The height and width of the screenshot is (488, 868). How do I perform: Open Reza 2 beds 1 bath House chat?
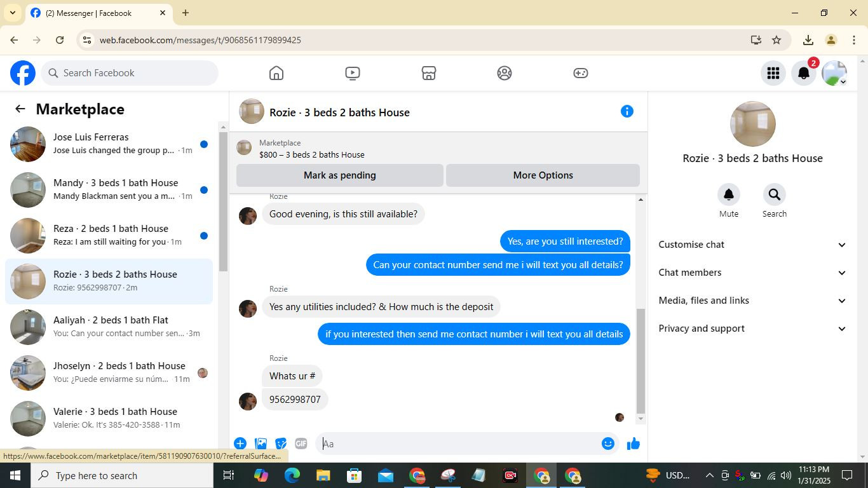(x=109, y=236)
